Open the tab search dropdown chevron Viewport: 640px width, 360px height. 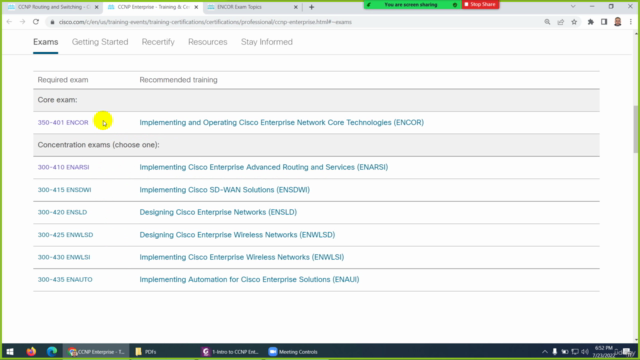pyautogui.click(x=573, y=7)
